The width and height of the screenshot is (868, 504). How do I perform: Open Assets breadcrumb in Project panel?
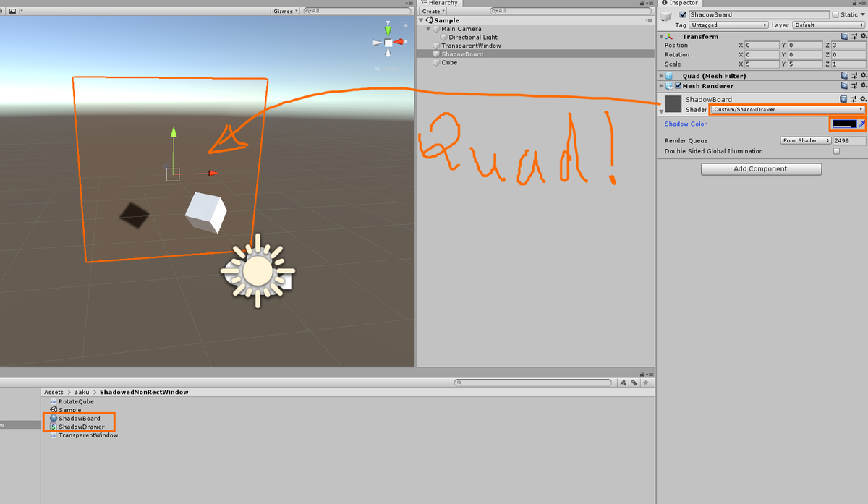[x=54, y=392]
